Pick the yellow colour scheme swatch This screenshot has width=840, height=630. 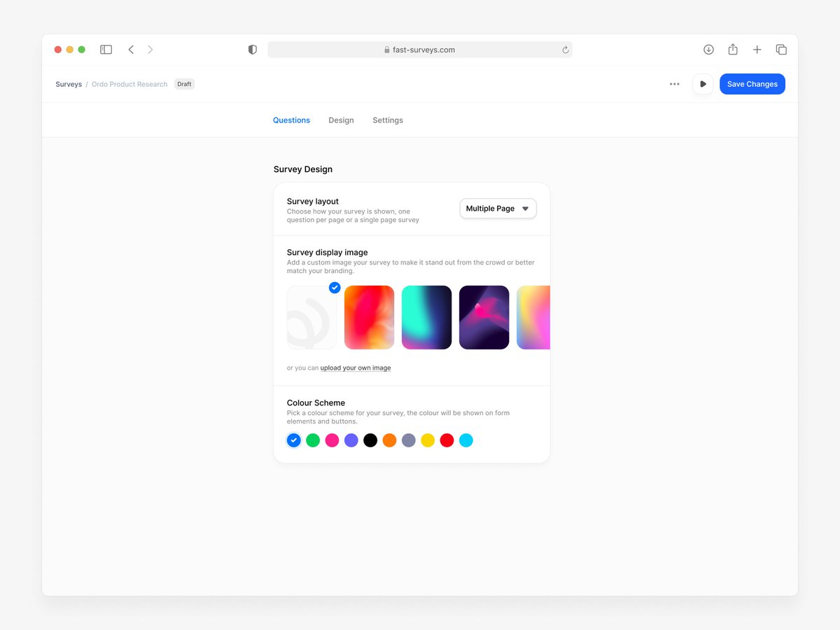(428, 440)
